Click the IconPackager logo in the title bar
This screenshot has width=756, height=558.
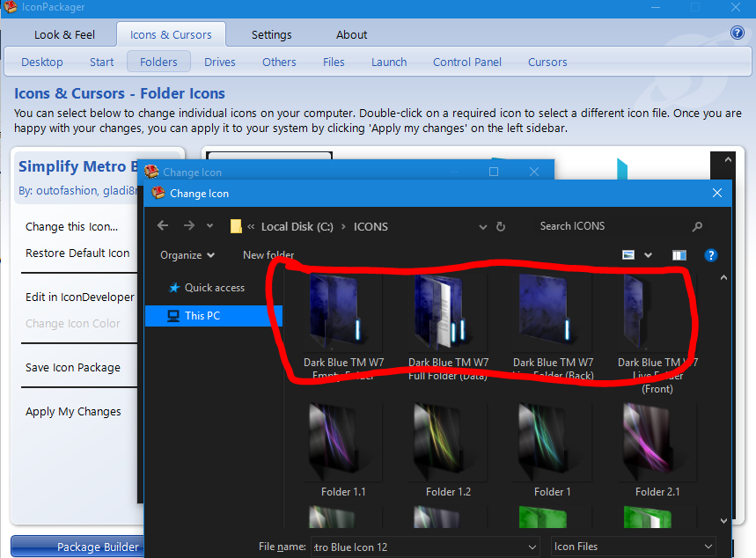pos(11,7)
